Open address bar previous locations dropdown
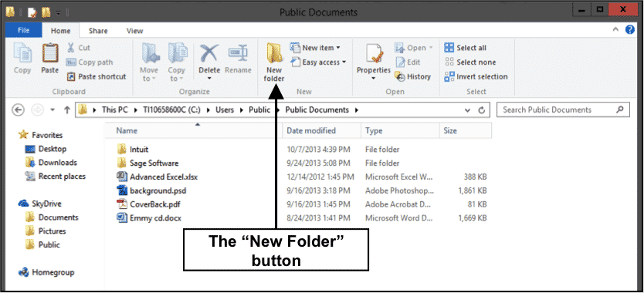Viewport: 644px width, 293px height. [467, 110]
